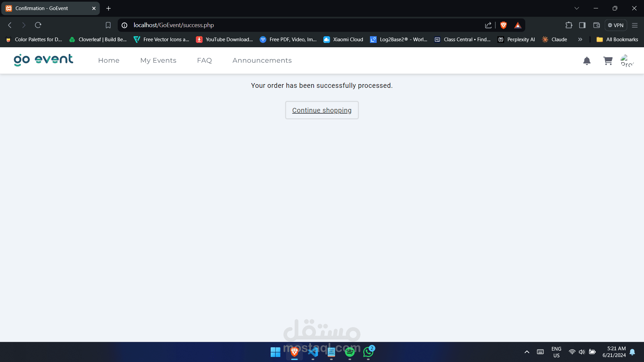Open the notifications bell icon
The image size is (644, 362).
pyautogui.click(x=587, y=61)
